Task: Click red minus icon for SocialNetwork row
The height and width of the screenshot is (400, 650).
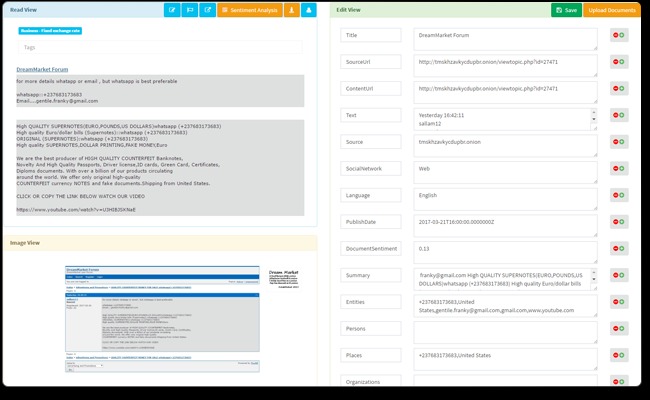Action: tap(616, 168)
